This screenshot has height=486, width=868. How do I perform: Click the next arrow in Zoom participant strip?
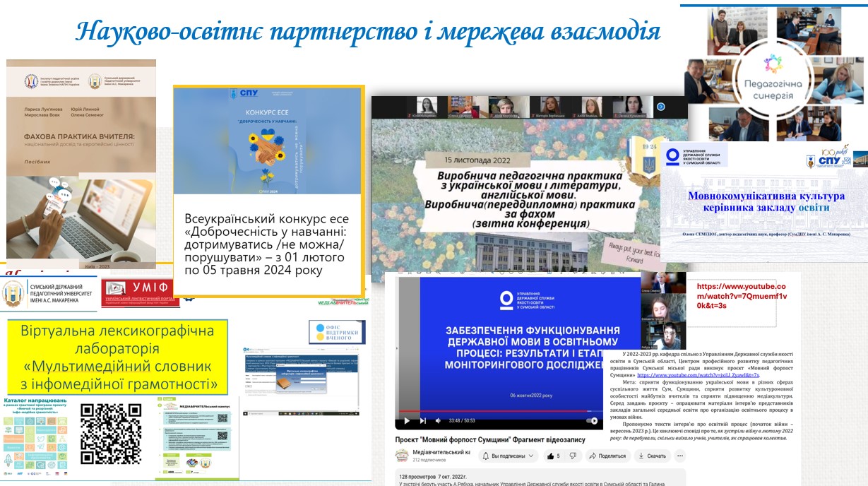[x=660, y=107]
